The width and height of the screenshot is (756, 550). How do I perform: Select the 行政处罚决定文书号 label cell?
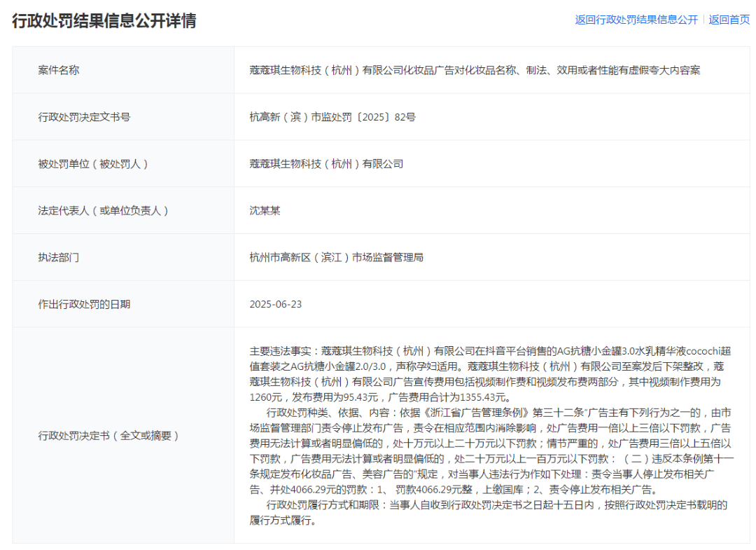(x=84, y=117)
